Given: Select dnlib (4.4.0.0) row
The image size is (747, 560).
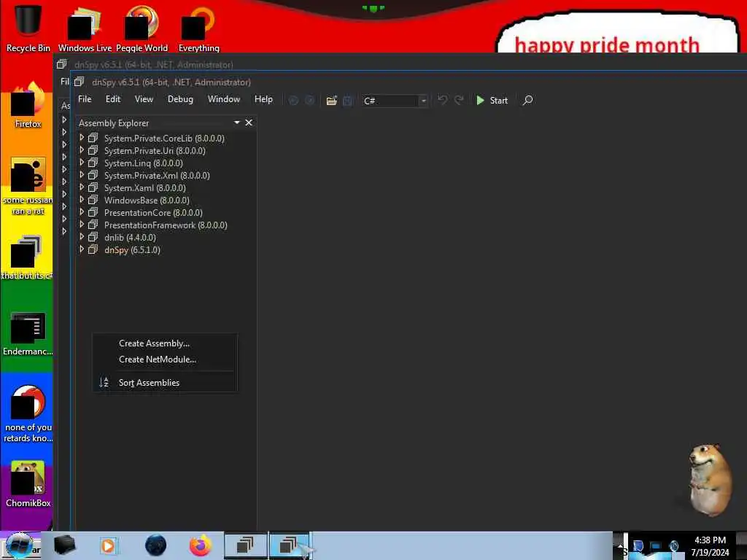Looking at the screenshot, I should coord(130,237).
